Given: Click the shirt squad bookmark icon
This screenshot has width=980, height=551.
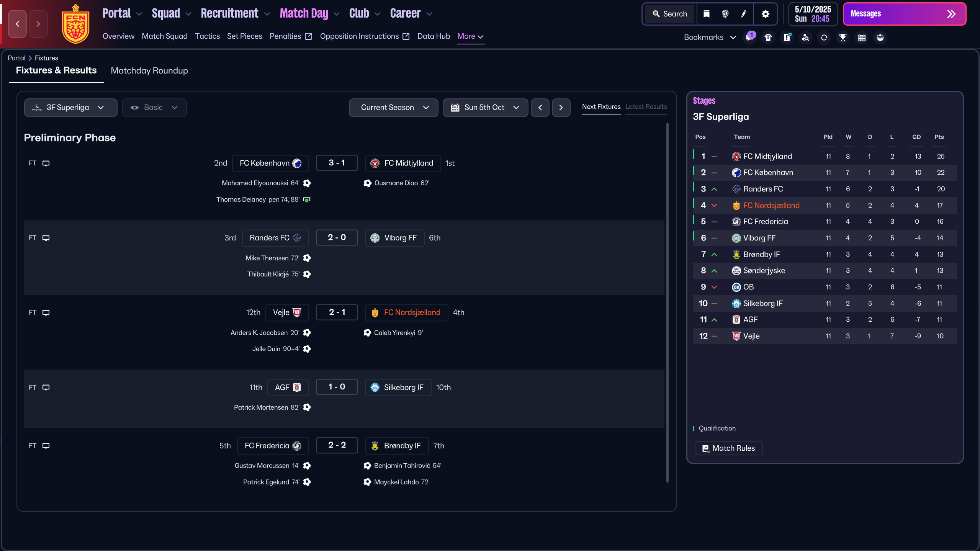Looking at the screenshot, I should [x=768, y=37].
